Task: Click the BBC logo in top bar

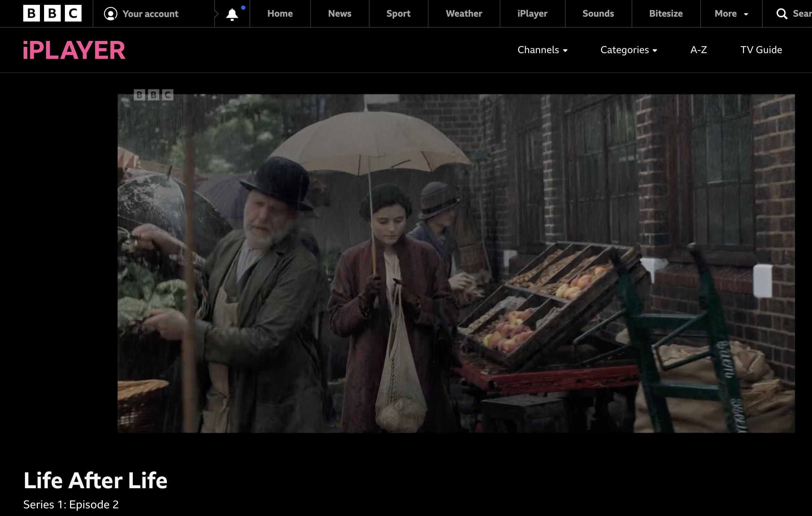Action: [x=52, y=14]
